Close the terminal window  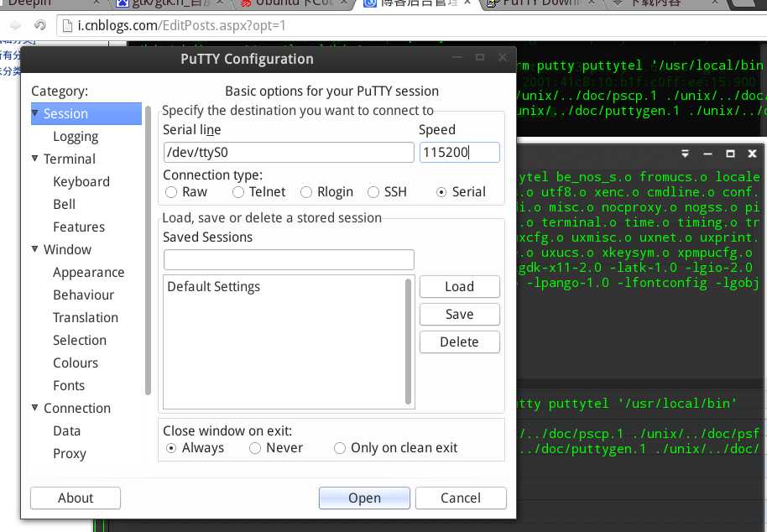point(753,154)
